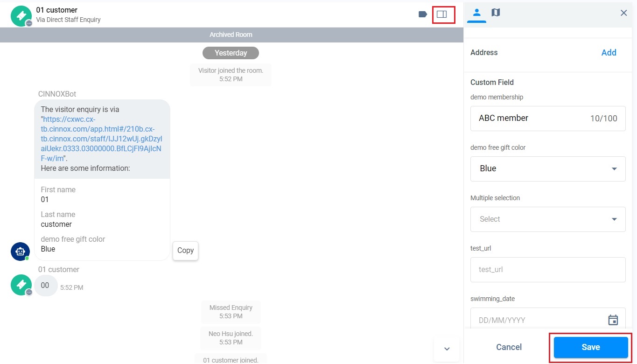The width and height of the screenshot is (637, 364).
Task: Click the Blue value in bot message
Action: tap(48, 249)
